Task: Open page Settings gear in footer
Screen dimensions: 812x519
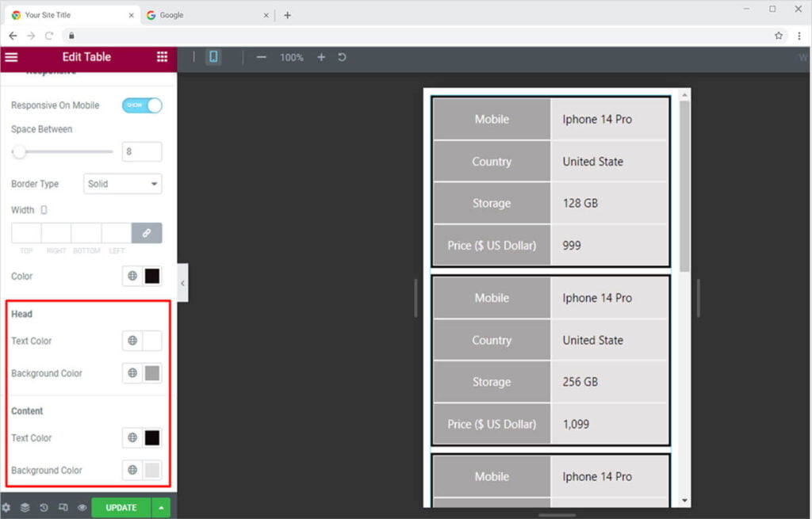Action: pyautogui.click(x=6, y=507)
